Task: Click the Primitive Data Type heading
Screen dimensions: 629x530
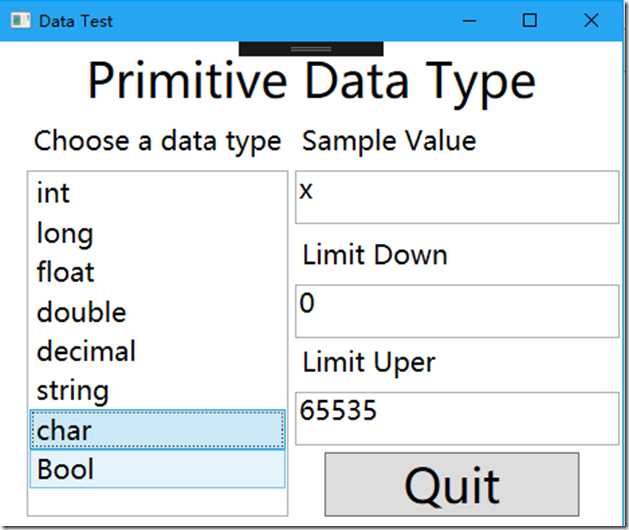Action: pyautogui.click(x=312, y=83)
